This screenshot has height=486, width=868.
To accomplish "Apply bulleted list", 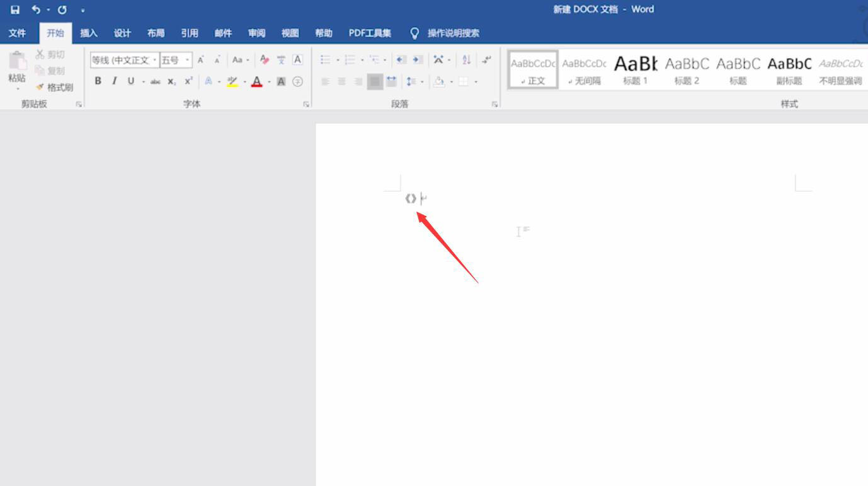I will (x=326, y=60).
